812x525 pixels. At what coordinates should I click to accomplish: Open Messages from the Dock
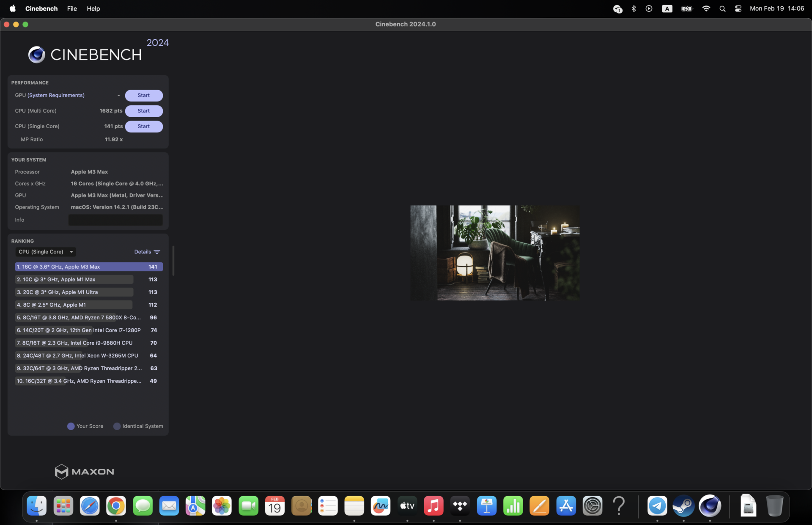tap(143, 506)
